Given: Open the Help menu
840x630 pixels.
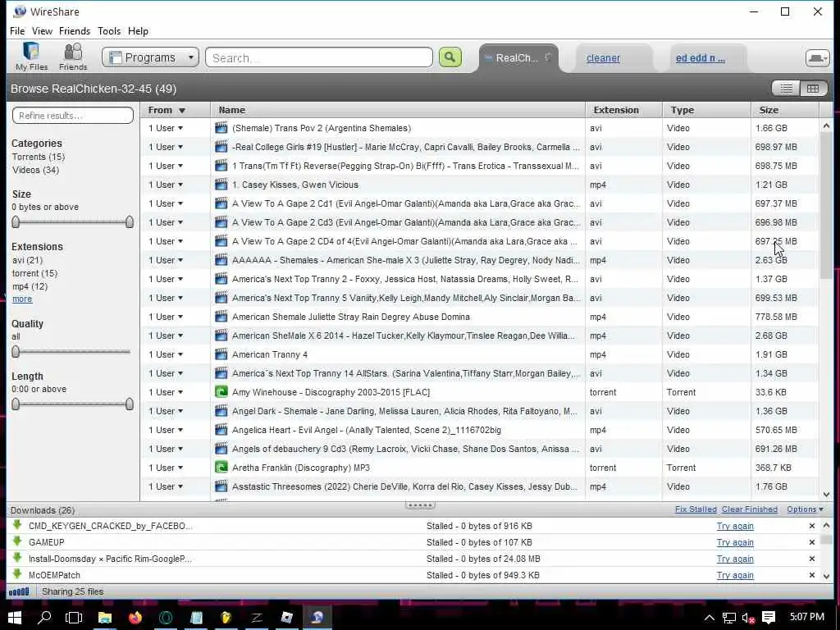Looking at the screenshot, I should 138,31.
